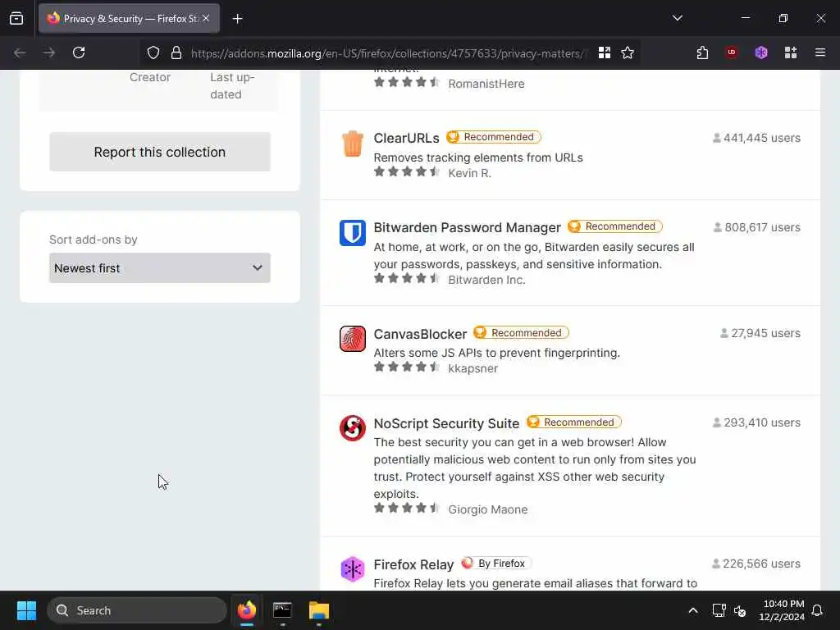840x630 pixels.
Task: Select the Privacy & Security browser tab
Action: tap(129, 19)
